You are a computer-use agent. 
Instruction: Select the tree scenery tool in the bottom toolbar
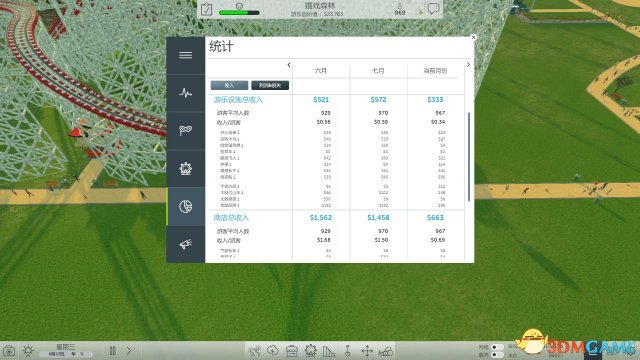(272, 351)
